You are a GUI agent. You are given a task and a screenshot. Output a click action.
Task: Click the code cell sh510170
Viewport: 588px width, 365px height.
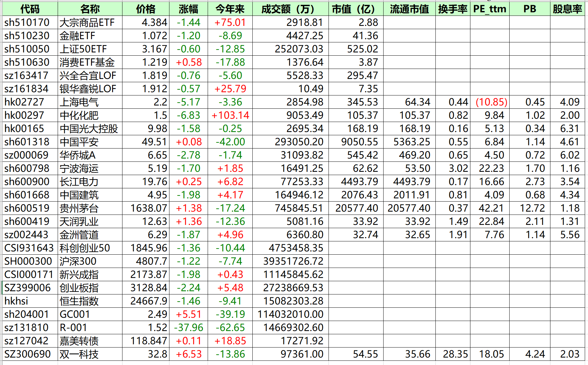point(30,22)
